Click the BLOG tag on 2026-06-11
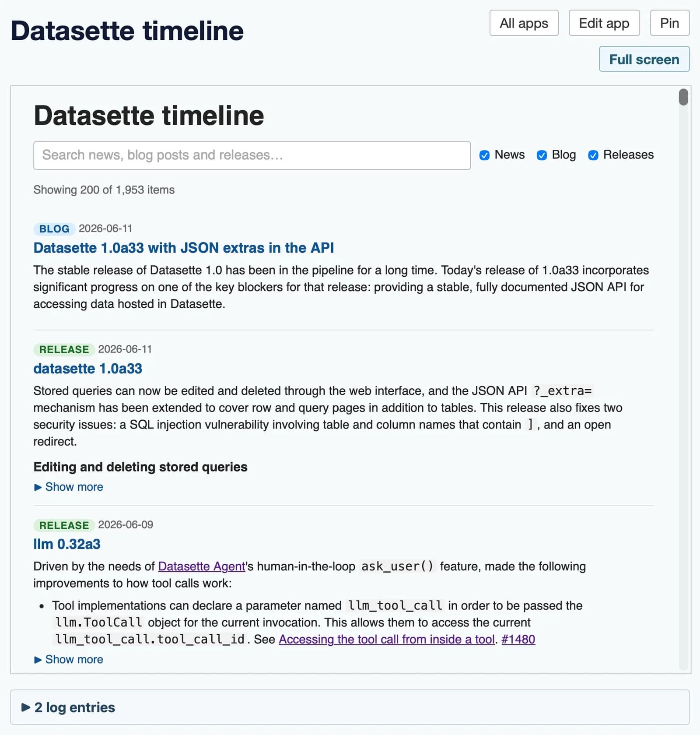The height and width of the screenshot is (735, 700). click(54, 229)
